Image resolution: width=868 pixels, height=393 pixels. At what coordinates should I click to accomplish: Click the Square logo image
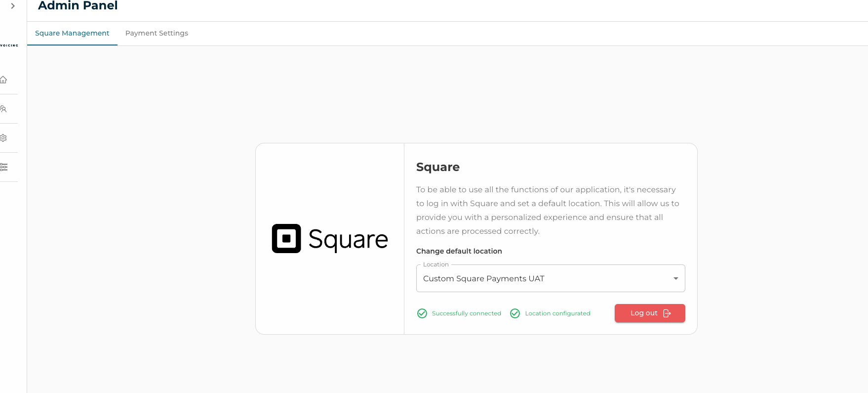(330, 239)
